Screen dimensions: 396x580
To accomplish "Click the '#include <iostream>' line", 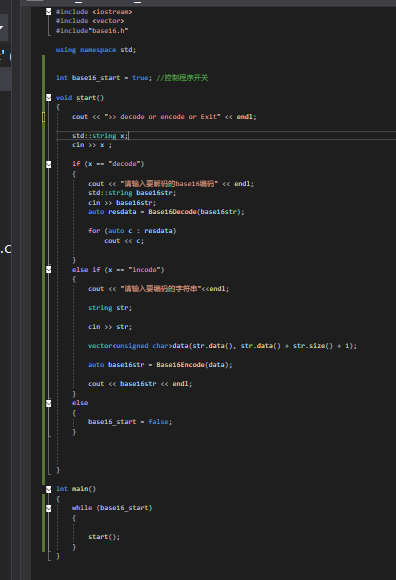I will (94, 12).
